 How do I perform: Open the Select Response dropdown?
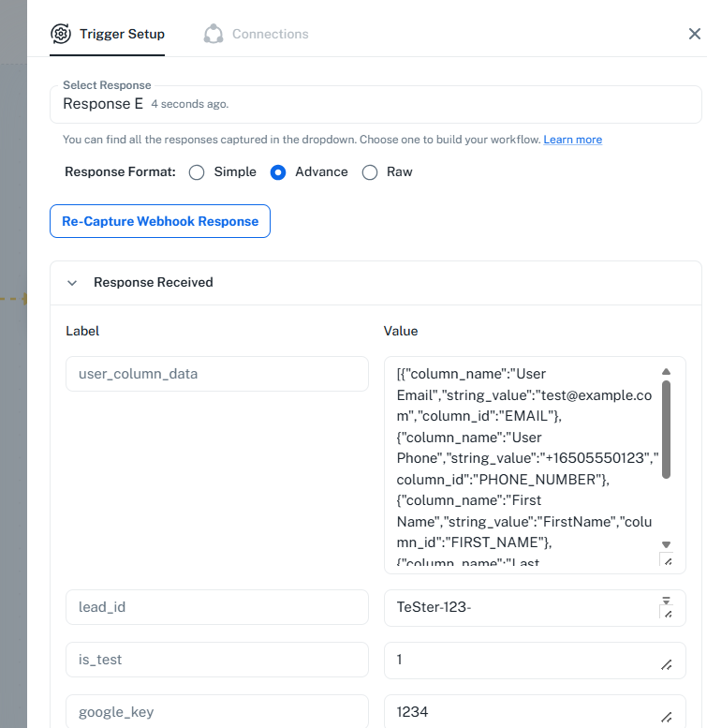tap(375, 104)
